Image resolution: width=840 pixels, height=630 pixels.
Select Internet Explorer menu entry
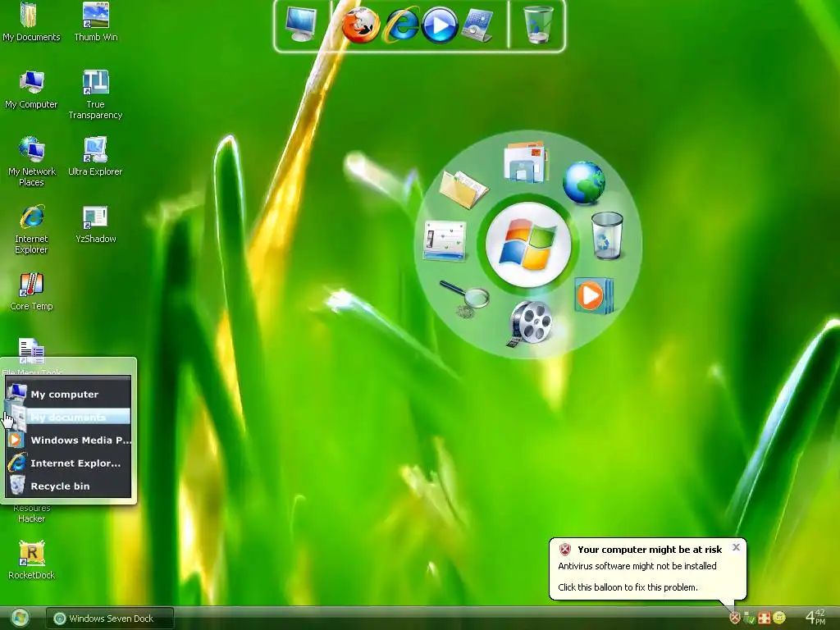click(x=69, y=463)
